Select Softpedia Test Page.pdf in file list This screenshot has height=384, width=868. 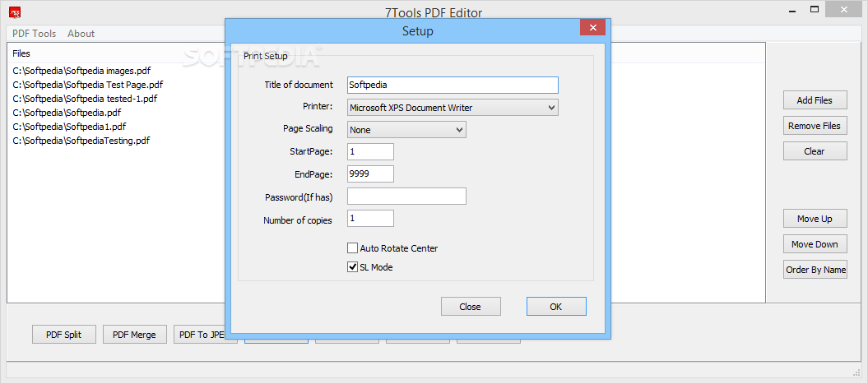87,85
